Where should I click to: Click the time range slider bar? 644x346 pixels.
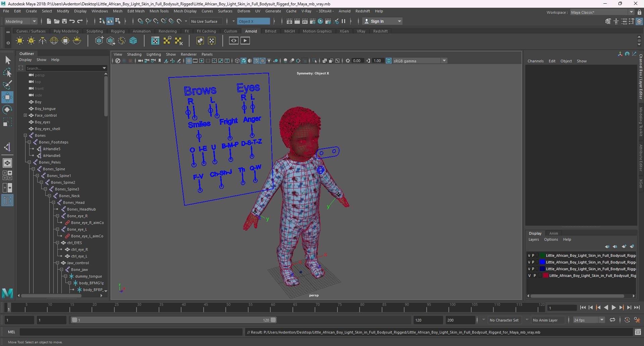coord(174,320)
